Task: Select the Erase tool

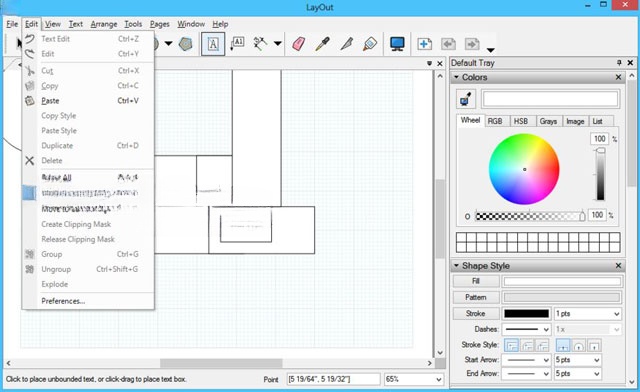Action: pyautogui.click(x=298, y=44)
